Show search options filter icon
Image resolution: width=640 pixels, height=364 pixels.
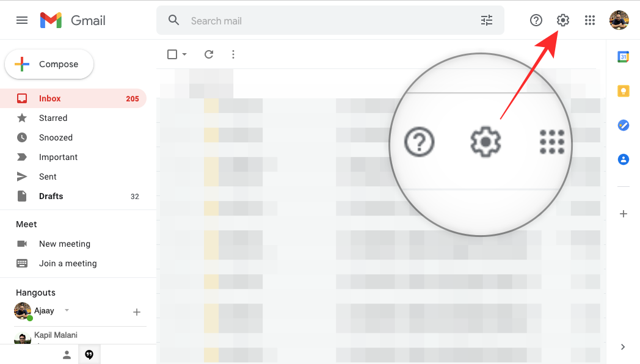pos(487,20)
